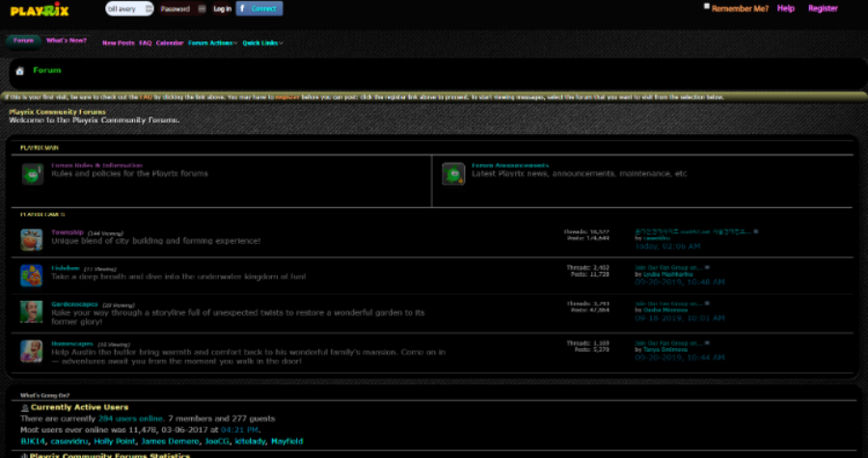Open Forum Rules & Information green monster icon
Viewport: 868px width, 458px height.
click(33, 174)
